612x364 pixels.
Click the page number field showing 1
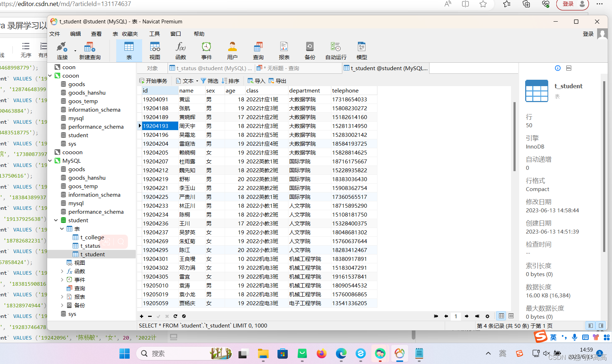tap(456, 316)
